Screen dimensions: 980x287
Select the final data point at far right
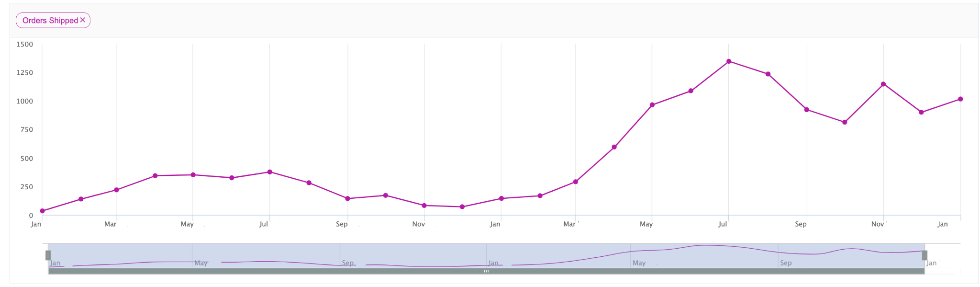pos(960,99)
